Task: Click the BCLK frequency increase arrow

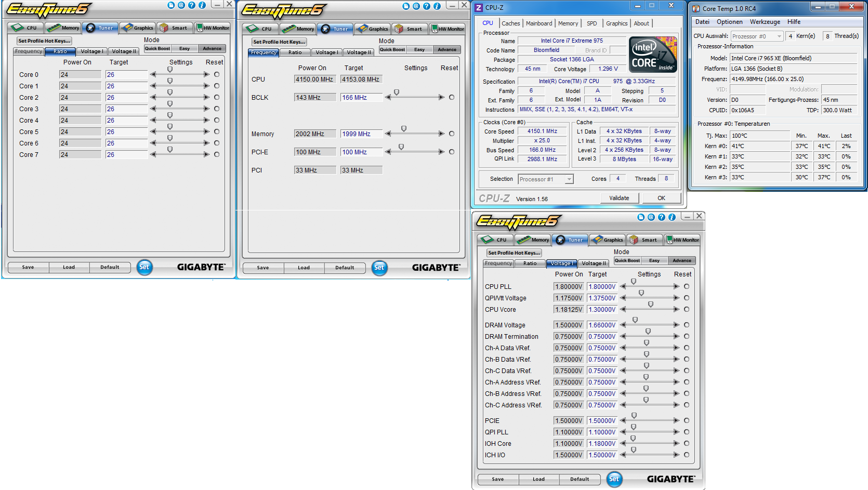Action: tap(441, 97)
